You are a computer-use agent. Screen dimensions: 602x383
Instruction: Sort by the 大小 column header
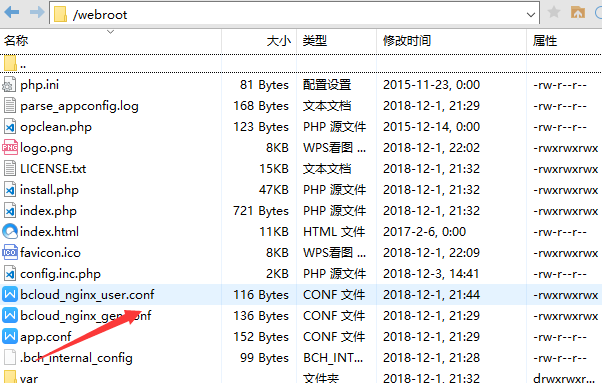coord(278,40)
